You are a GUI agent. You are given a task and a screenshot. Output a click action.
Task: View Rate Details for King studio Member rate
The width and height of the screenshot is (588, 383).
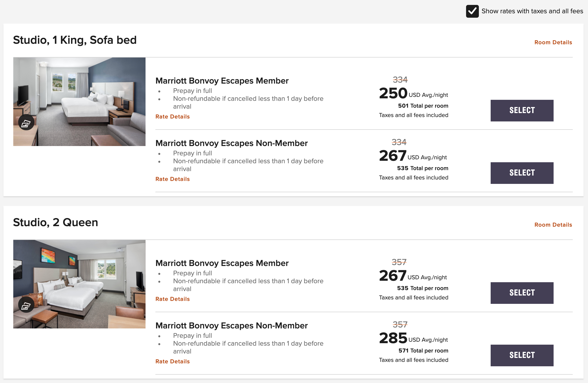click(x=173, y=117)
